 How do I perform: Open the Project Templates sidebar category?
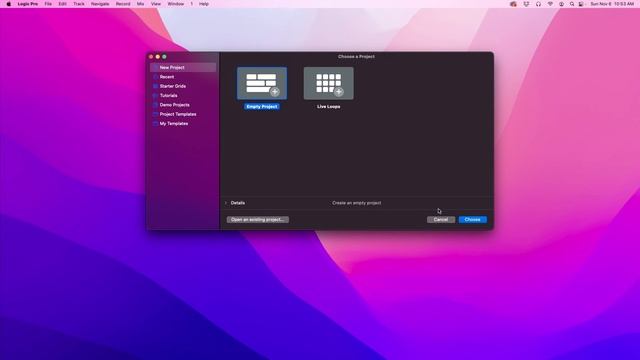click(183, 114)
